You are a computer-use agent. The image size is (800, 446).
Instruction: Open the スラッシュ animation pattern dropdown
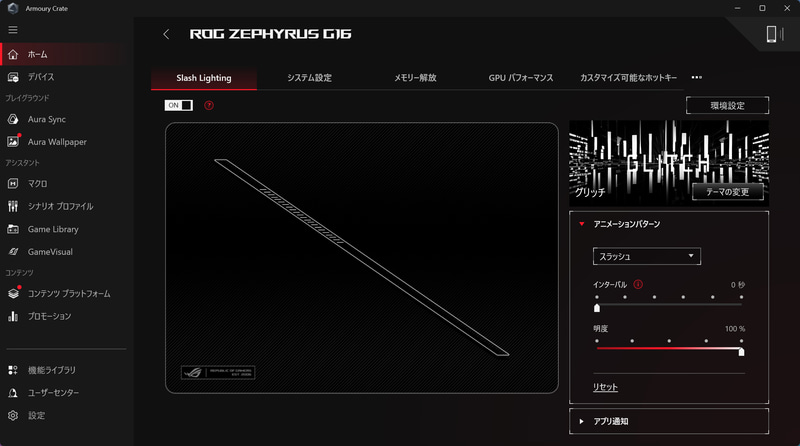(x=646, y=256)
